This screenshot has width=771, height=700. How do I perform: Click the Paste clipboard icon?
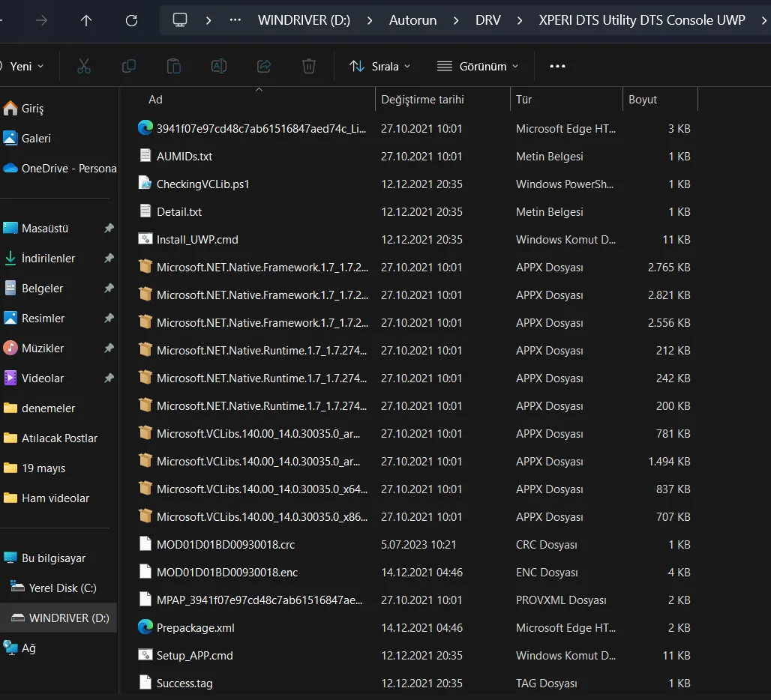click(x=174, y=66)
